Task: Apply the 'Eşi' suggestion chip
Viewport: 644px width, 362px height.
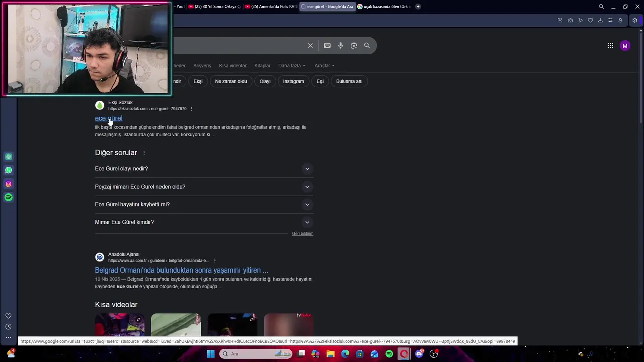Action: 320,81
